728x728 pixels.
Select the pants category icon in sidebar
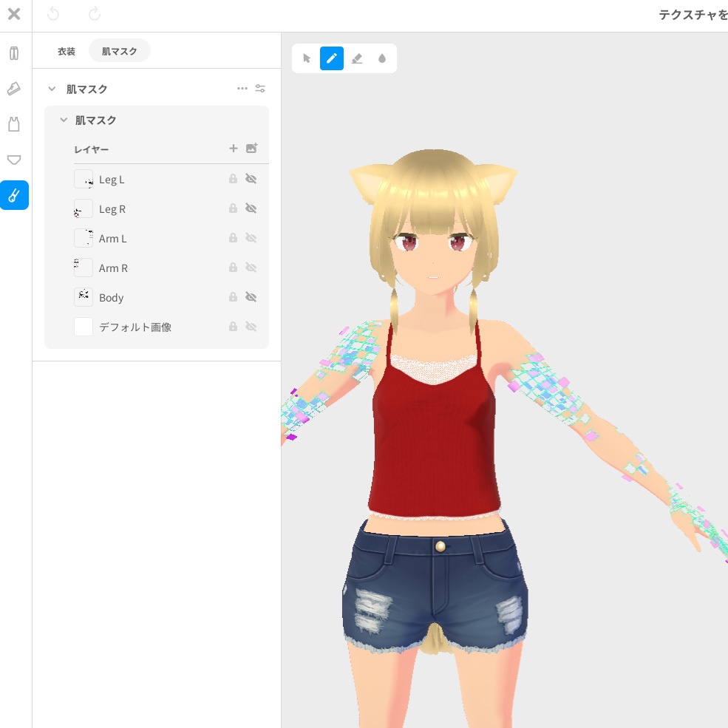coord(14,52)
